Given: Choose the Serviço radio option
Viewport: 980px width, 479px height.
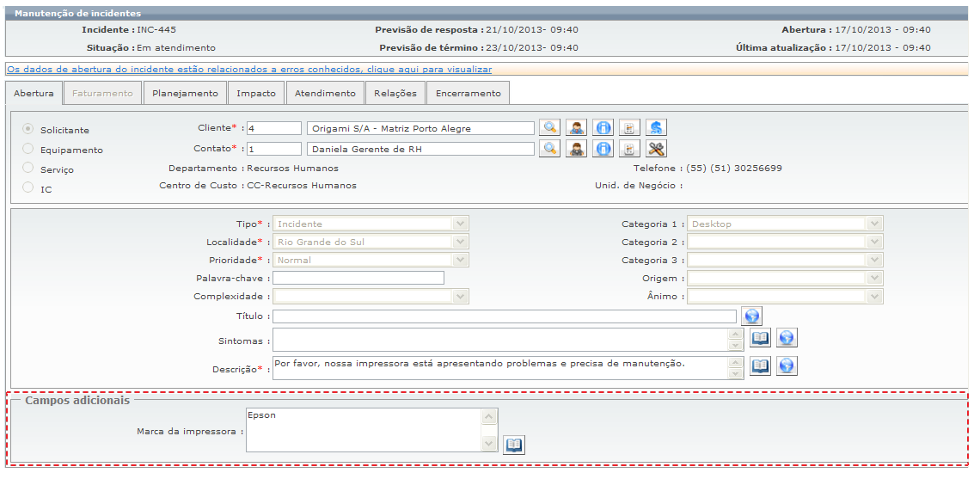Looking at the screenshot, I should point(28,169).
